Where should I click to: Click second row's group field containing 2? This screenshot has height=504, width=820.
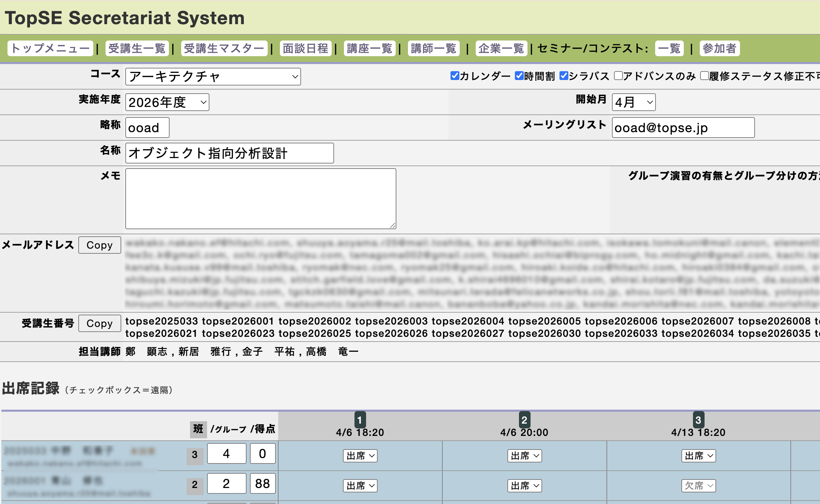(x=226, y=484)
